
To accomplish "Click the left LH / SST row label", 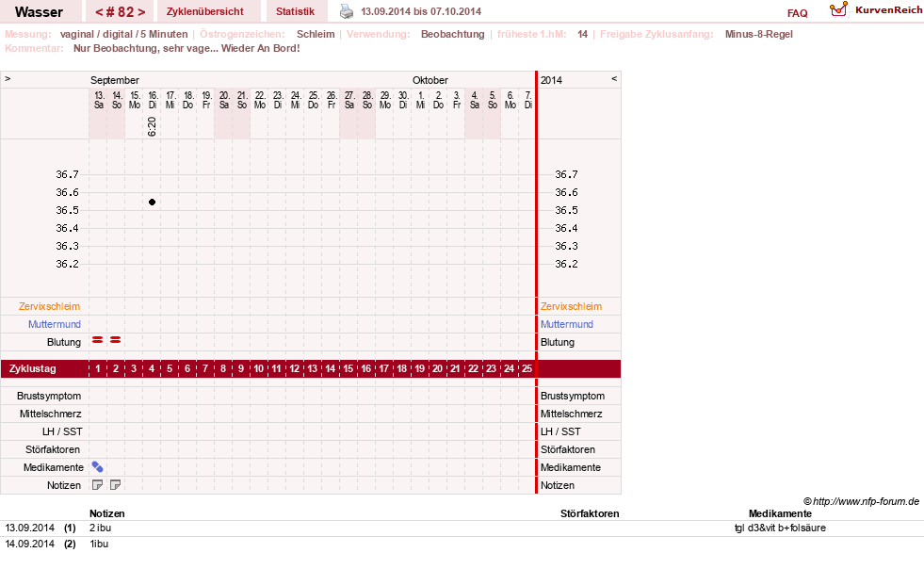I will (x=62, y=431).
